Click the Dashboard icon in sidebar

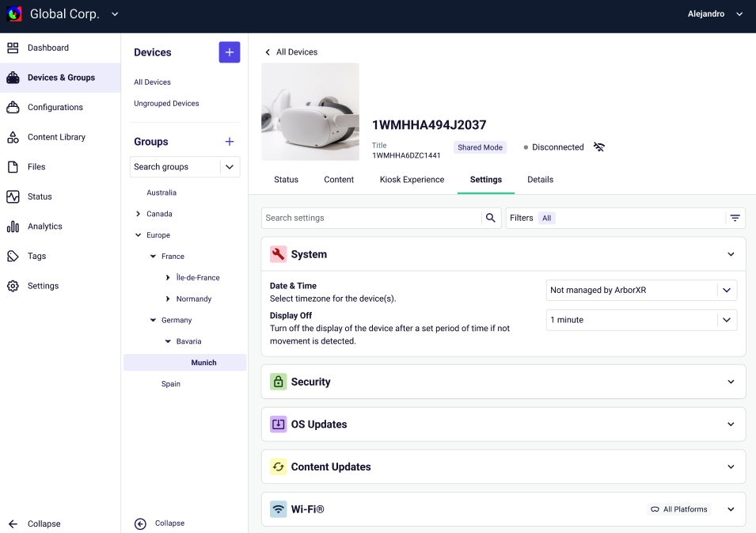coord(13,48)
